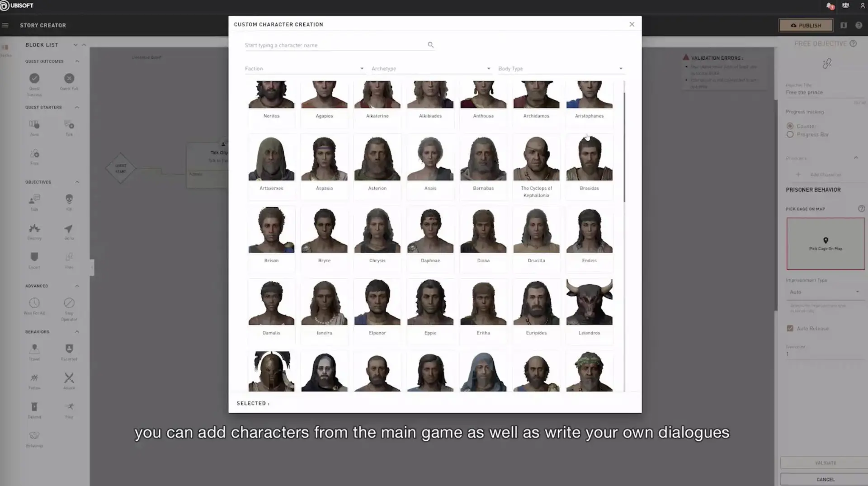
Task: Click the character name search field
Action: (335, 45)
